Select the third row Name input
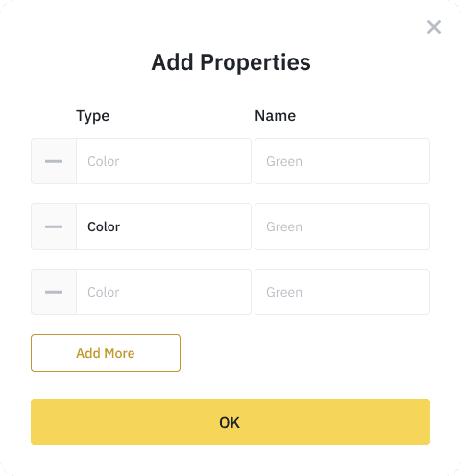 pyautogui.click(x=342, y=292)
